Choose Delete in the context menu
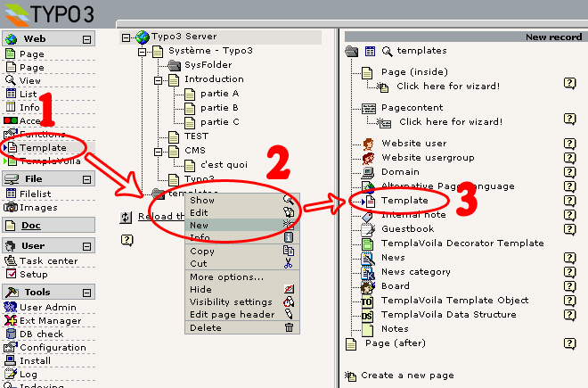The width and height of the screenshot is (588, 388). [206, 327]
